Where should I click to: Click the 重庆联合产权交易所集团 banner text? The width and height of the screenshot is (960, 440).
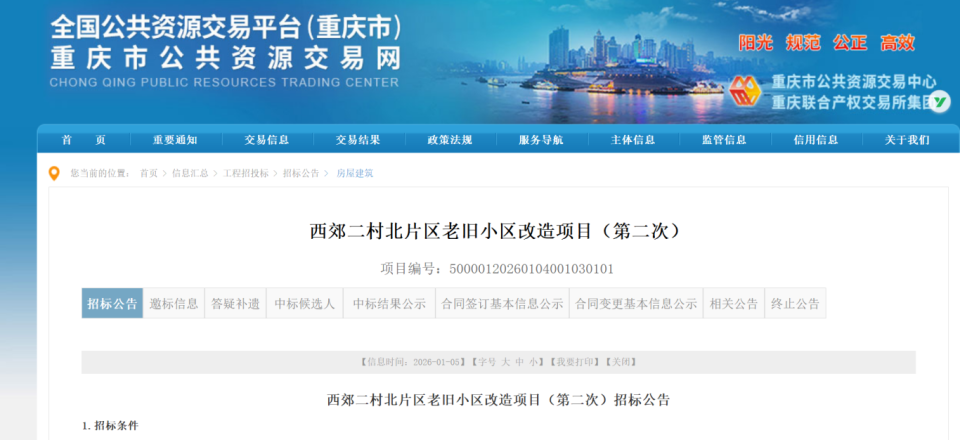(851, 103)
